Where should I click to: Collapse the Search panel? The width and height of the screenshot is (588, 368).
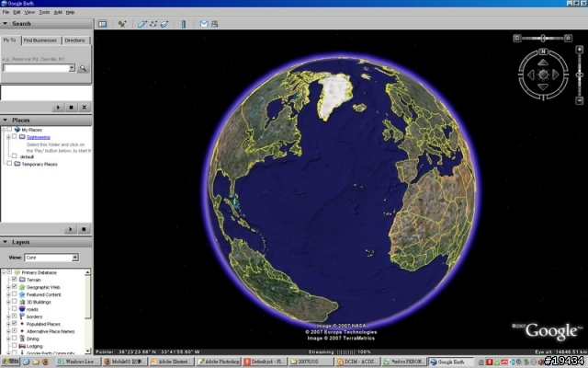click(5, 24)
